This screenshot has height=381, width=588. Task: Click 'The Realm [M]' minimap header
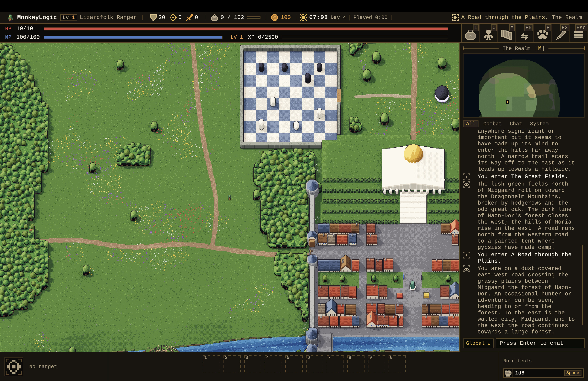tap(523, 48)
